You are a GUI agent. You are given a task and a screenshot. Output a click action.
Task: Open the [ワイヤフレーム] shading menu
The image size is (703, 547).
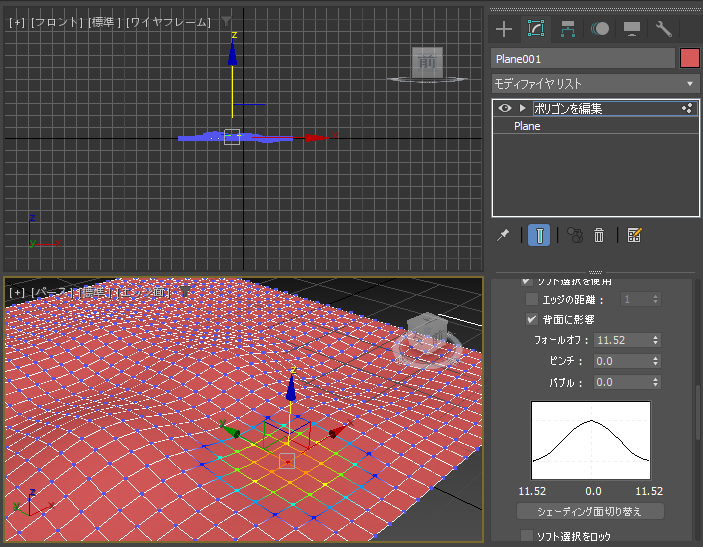(x=169, y=22)
